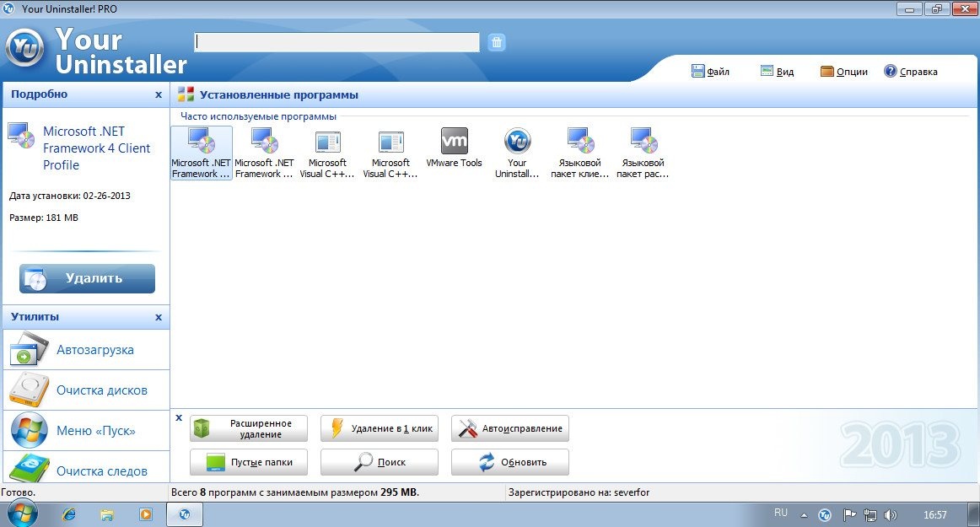Select the Your Uninstall... program icon

tap(518, 153)
